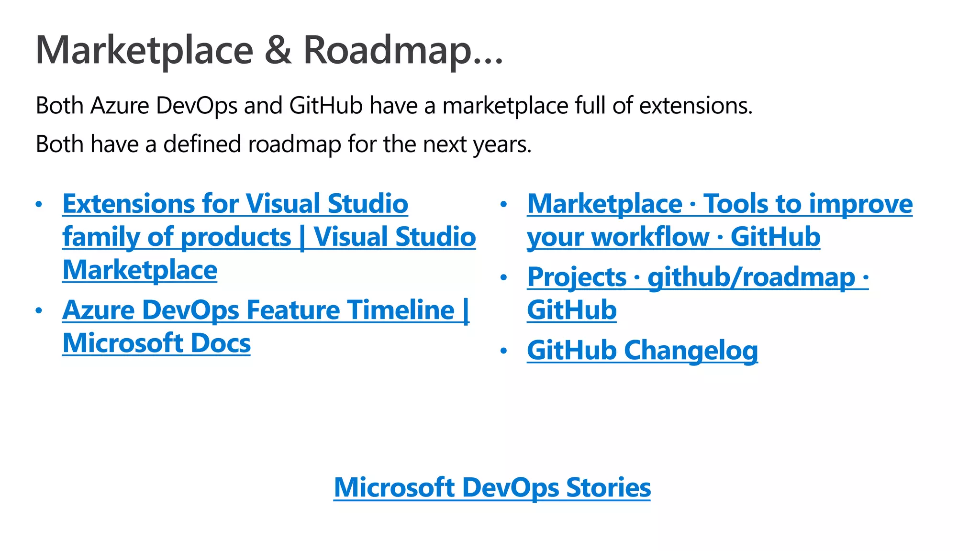Viewport: 980px width, 551px height.
Task: Click the sentence about defined roadmap
Action: [283, 144]
